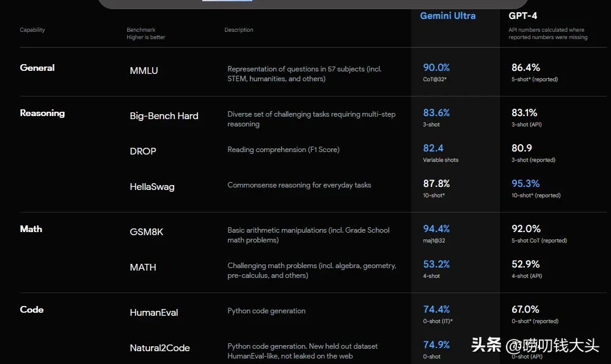Click the GPT-4 column header
The image size is (611, 364).
tap(523, 16)
